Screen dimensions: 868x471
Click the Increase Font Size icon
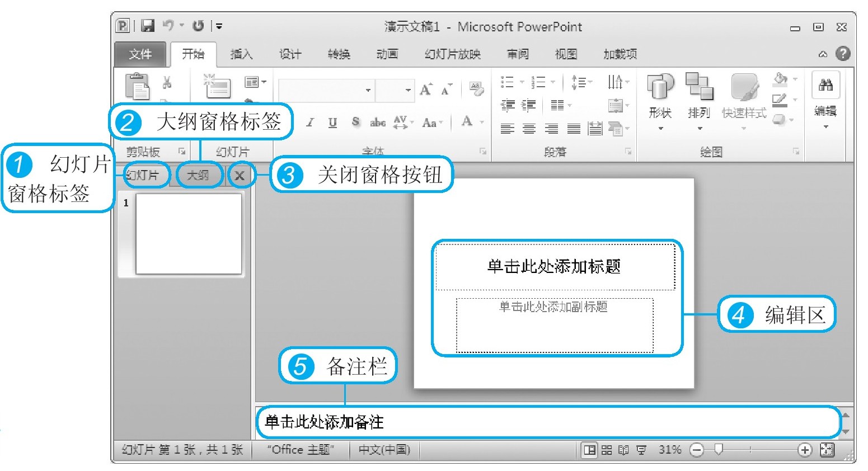click(x=426, y=89)
